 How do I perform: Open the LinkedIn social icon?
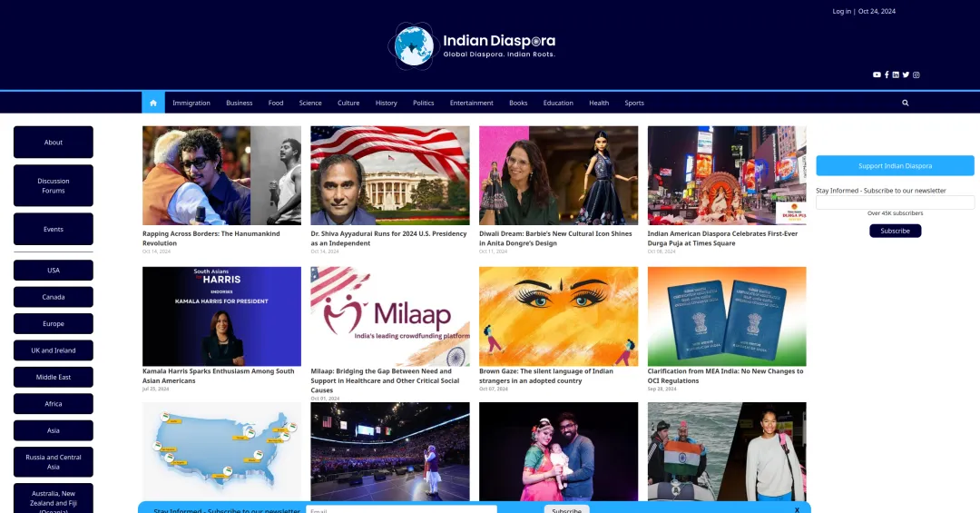pos(896,74)
